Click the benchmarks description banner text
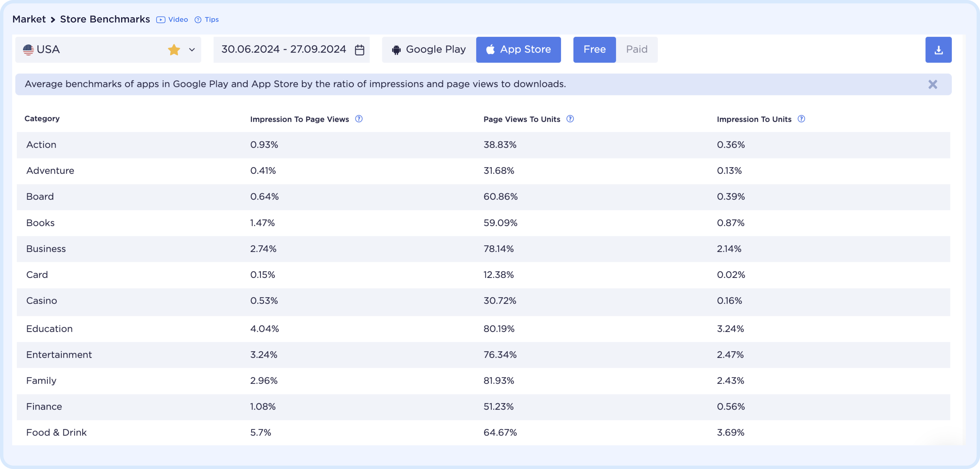The image size is (980, 469). pos(295,84)
